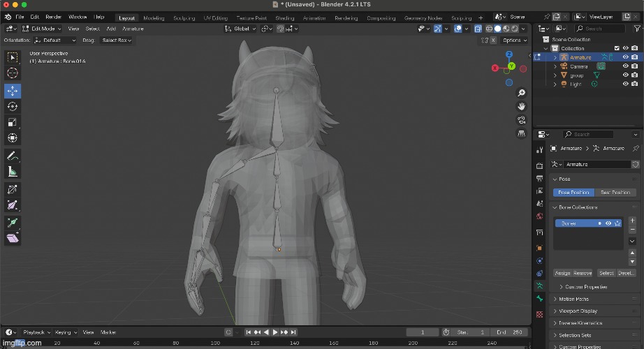
Task: Click the Assign bone collection button
Action: pyautogui.click(x=562, y=273)
